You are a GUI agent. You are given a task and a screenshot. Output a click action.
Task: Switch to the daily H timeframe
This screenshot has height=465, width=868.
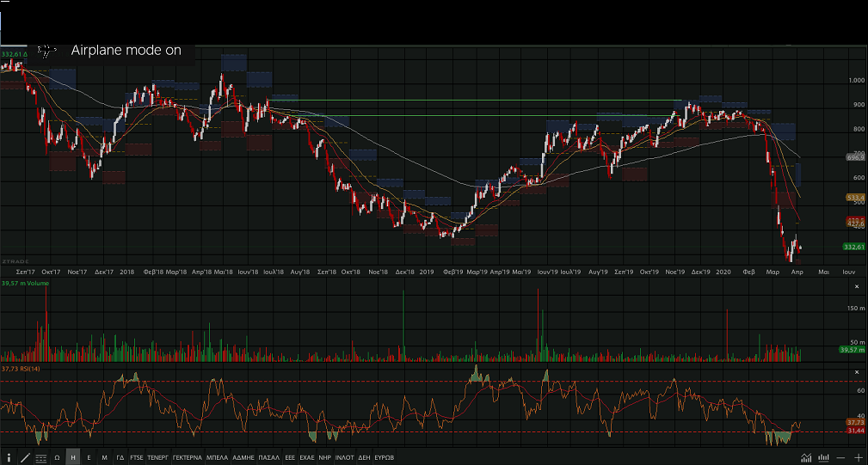pyautogui.click(x=73, y=457)
